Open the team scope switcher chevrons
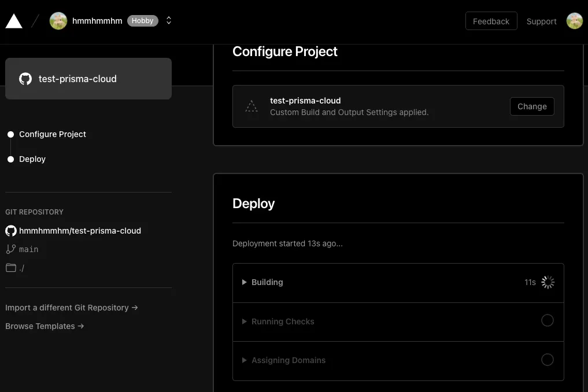The width and height of the screenshot is (588, 392). (x=169, y=21)
